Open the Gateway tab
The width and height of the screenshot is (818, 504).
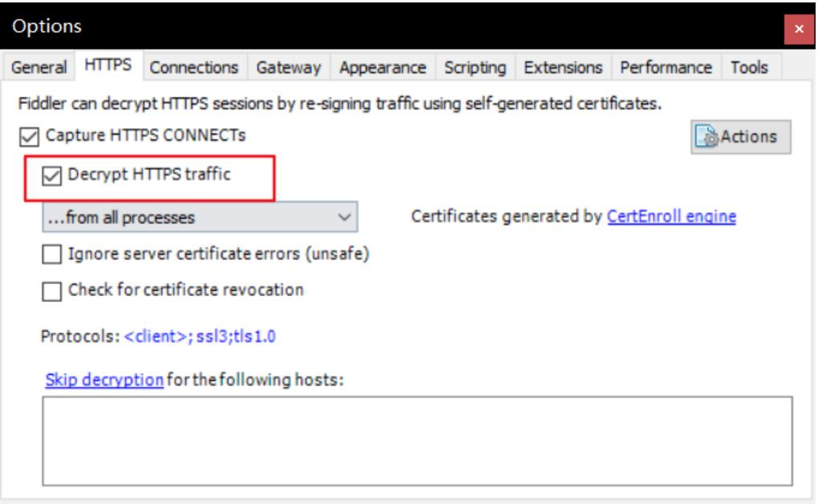point(289,67)
